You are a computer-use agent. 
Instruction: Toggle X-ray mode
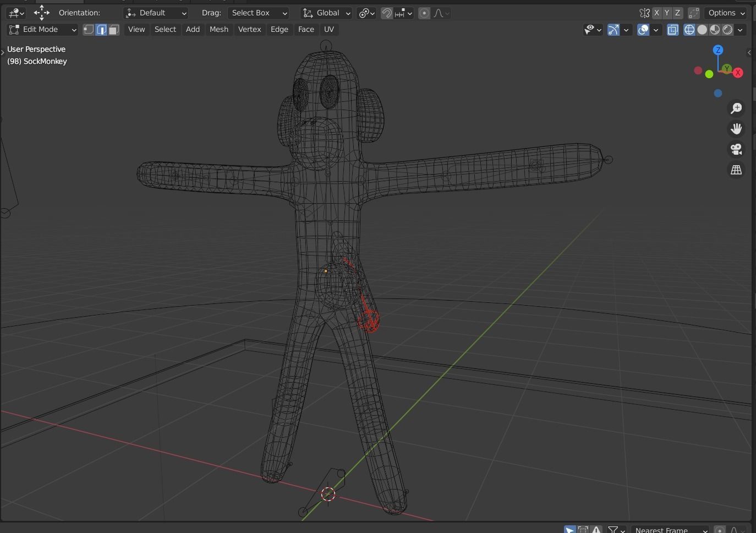[x=673, y=30]
